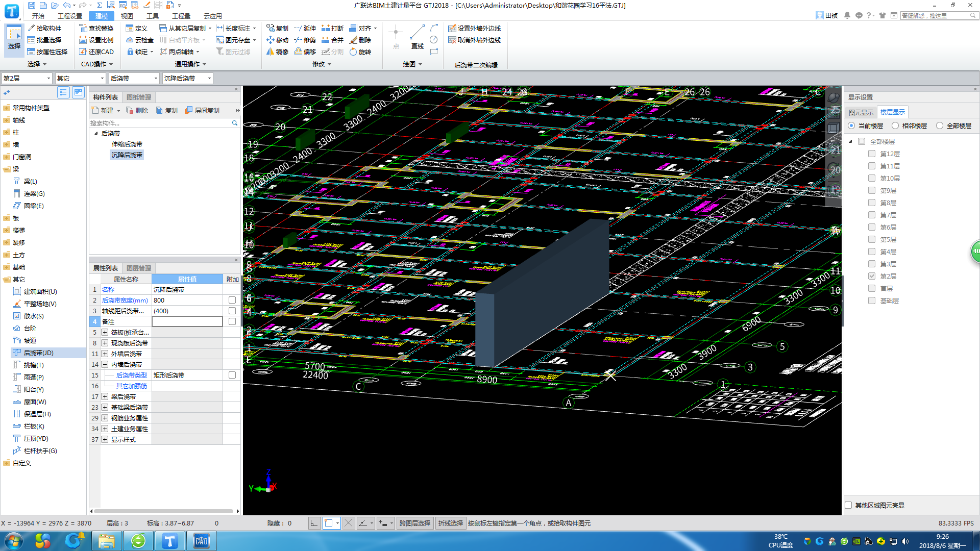Click 跨图层选择 status button
980x551 pixels.
(415, 523)
